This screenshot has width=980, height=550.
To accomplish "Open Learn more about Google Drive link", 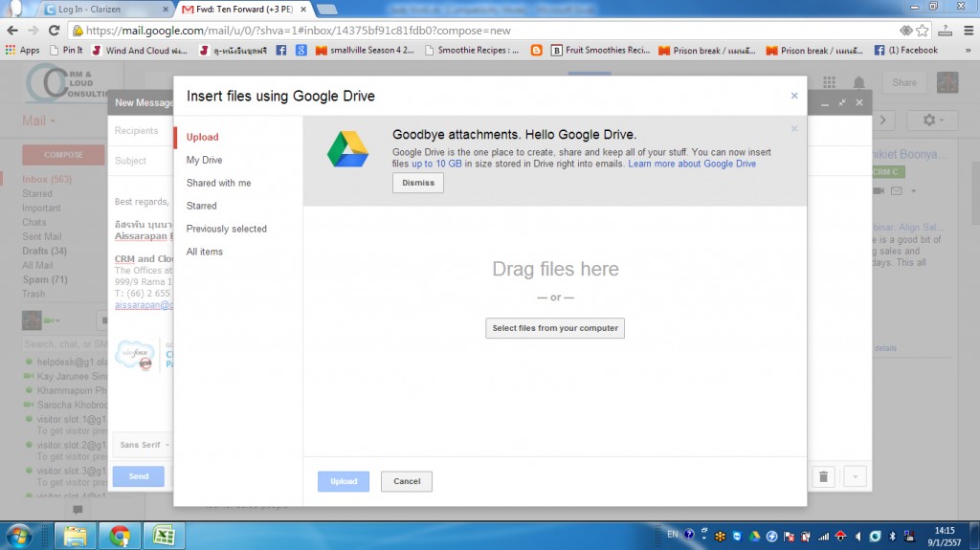I will (x=692, y=164).
